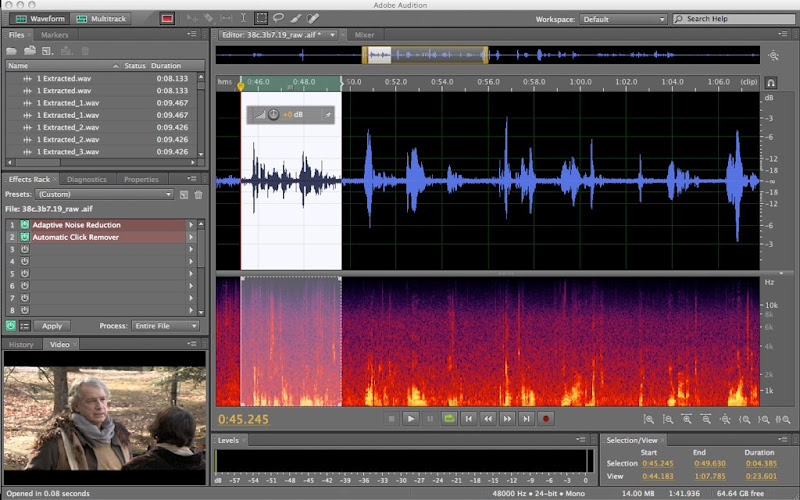Image resolution: width=800 pixels, height=500 pixels.
Task: Toggle Loop Playback button
Action: click(x=450, y=419)
